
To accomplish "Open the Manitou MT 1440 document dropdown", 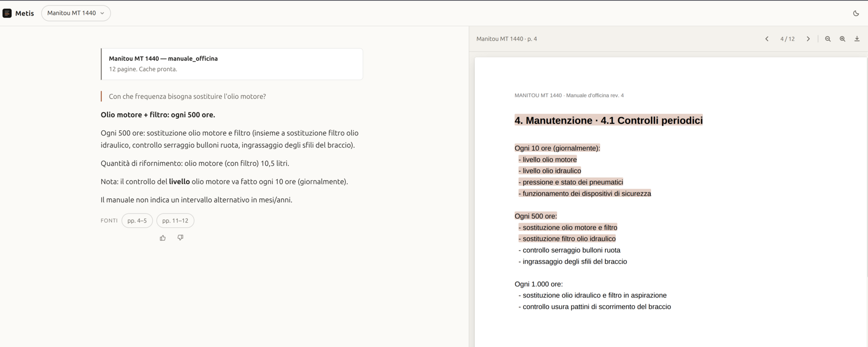I will 76,13.
